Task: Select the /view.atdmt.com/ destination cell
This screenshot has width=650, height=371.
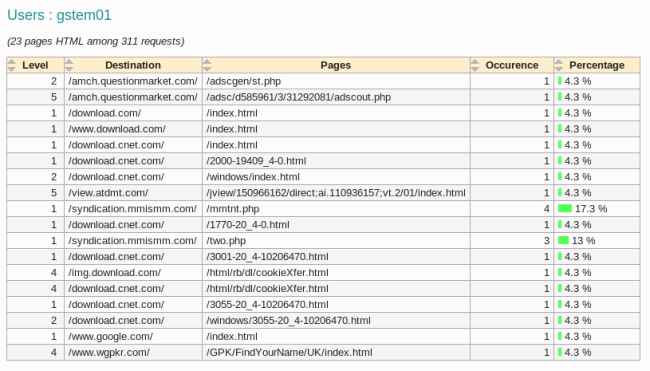Action: click(133, 193)
